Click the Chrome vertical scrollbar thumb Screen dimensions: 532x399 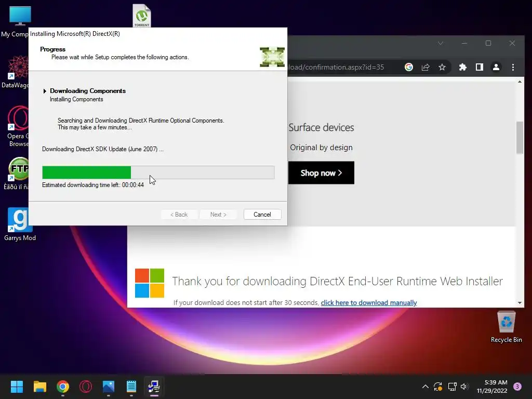tap(520, 138)
